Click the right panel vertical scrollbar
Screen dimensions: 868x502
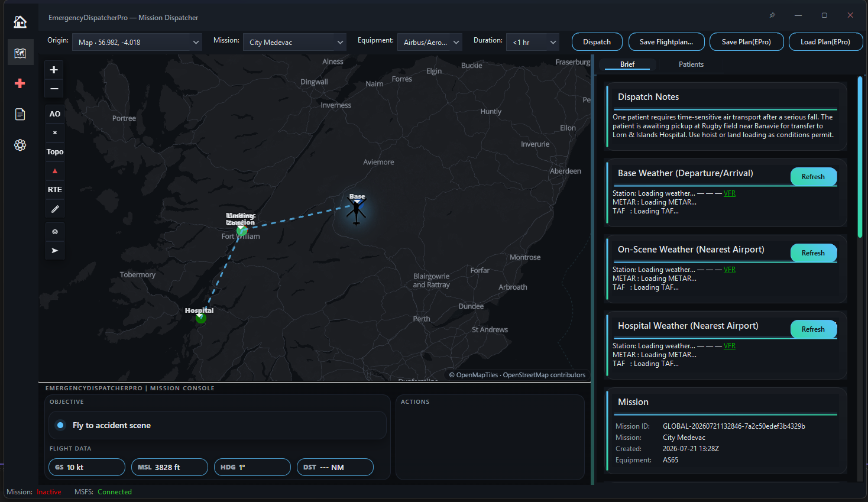click(x=860, y=157)
